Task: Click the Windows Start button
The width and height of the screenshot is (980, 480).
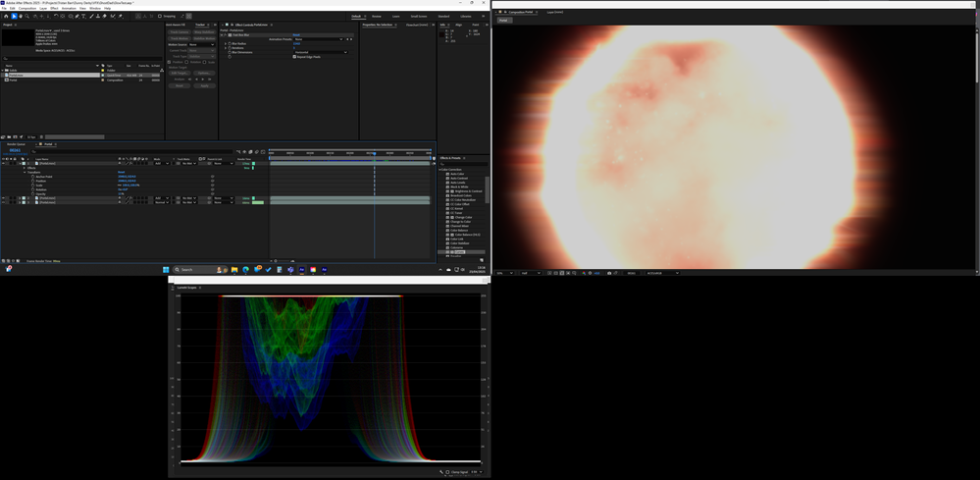Action: pos(165,269)
